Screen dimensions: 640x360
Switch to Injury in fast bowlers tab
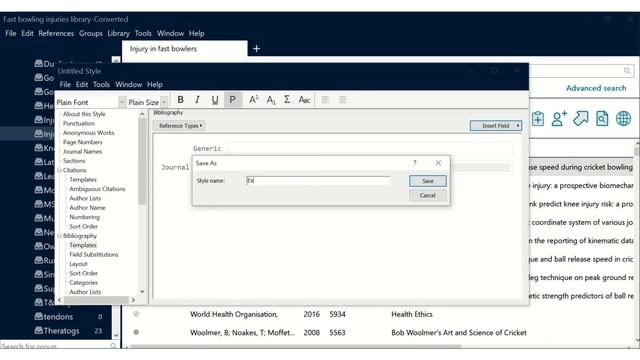184,49
